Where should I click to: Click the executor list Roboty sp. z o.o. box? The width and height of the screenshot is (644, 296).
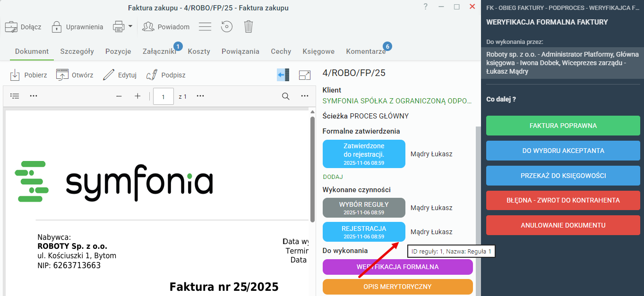click(562, 63)
